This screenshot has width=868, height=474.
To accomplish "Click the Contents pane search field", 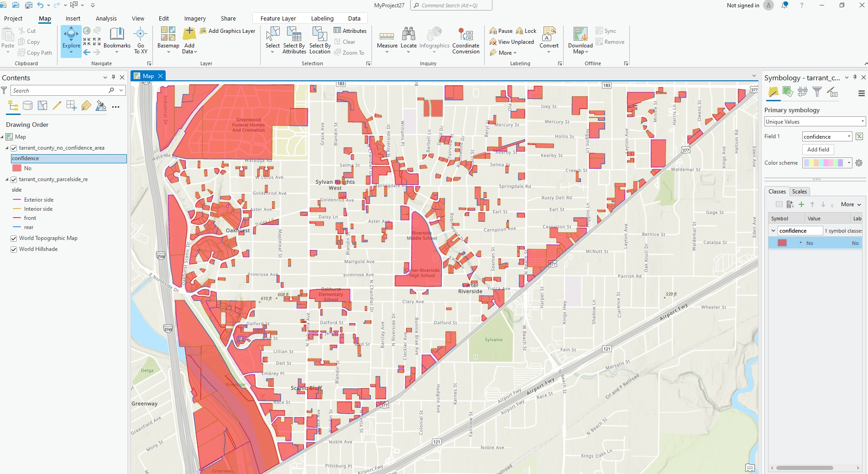I will tap(59, 91).
